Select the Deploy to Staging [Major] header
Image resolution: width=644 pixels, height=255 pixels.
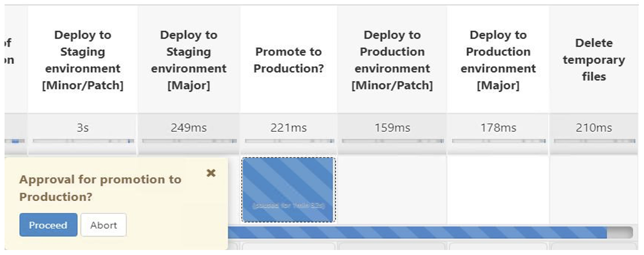(188, 60)
